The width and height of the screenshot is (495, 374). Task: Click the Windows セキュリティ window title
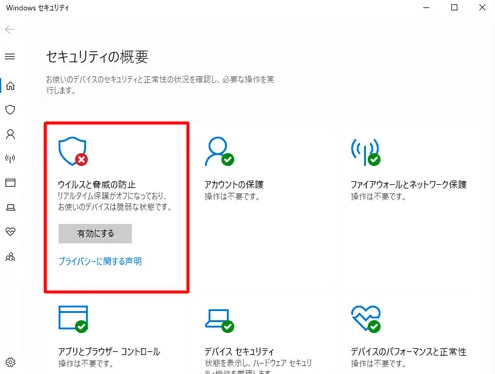(37, 8)
